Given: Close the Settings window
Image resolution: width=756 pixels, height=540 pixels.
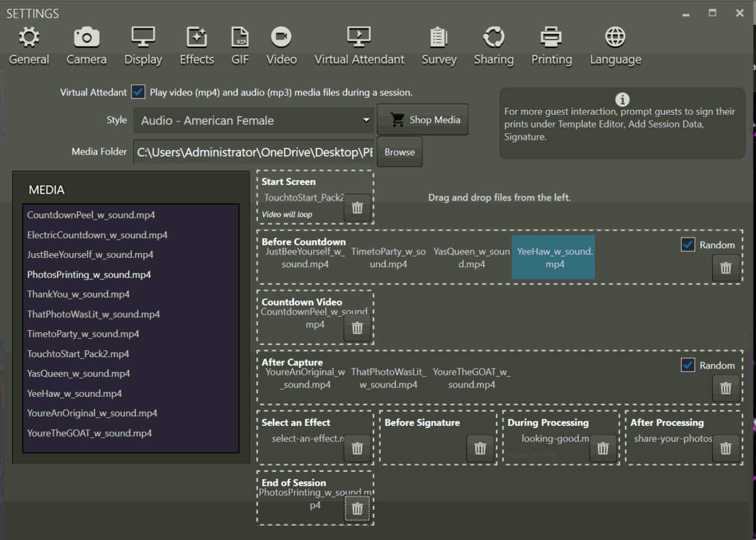Looking at the screenshot, I should coord(740,13).
